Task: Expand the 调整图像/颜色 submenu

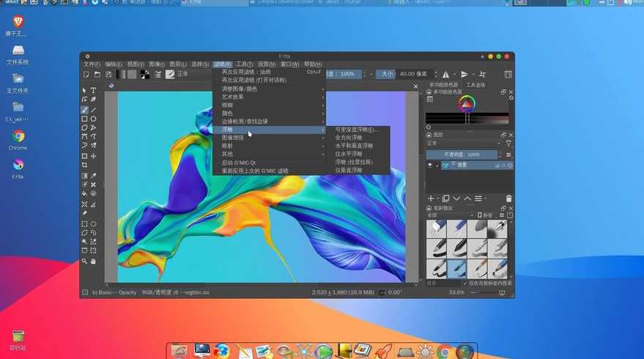Action: (270, 89)
